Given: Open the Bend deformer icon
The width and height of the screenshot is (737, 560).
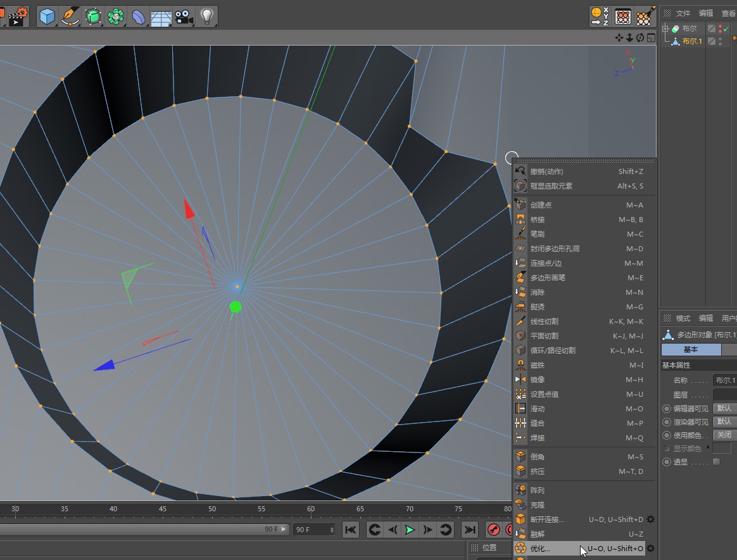Looking at the screenshot, I should 139,16.
